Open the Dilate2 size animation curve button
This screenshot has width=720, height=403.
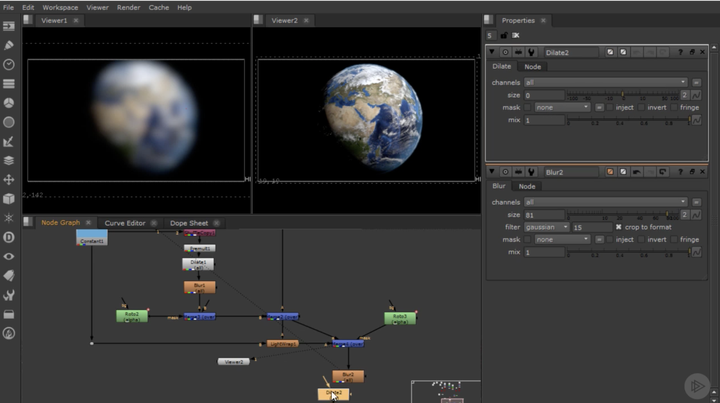pos(696,95)
